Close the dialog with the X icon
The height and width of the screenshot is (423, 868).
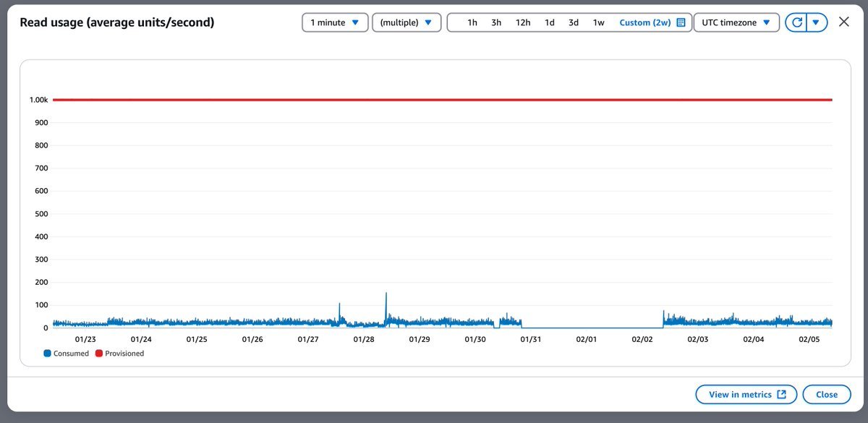click(843, 22)
